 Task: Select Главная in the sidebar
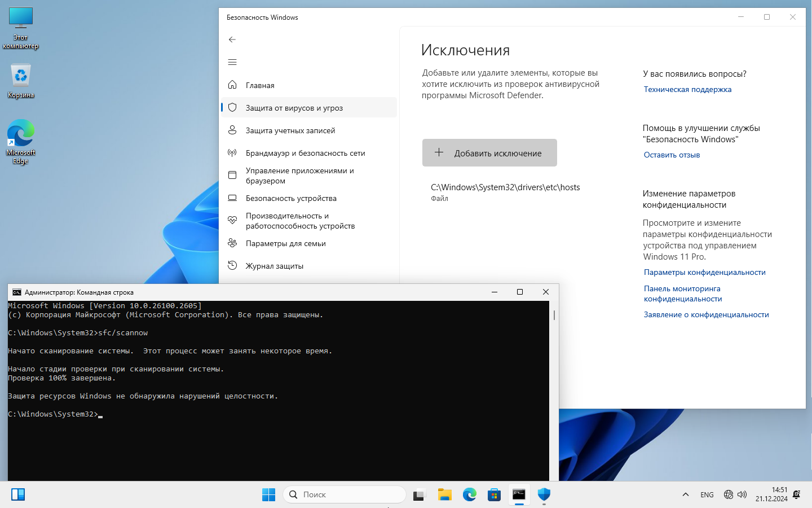[309, 85]
